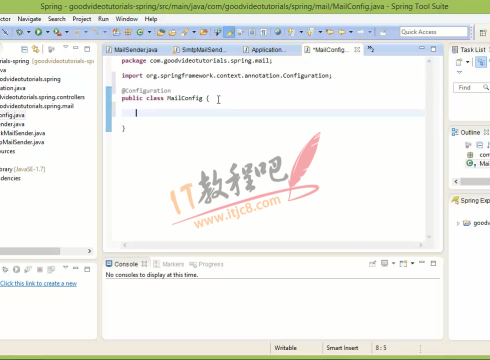Select the MailConfig class in Outline
The width and height of the screenshot is (490, 360).
pyautogui.click(x=478, y=163)
